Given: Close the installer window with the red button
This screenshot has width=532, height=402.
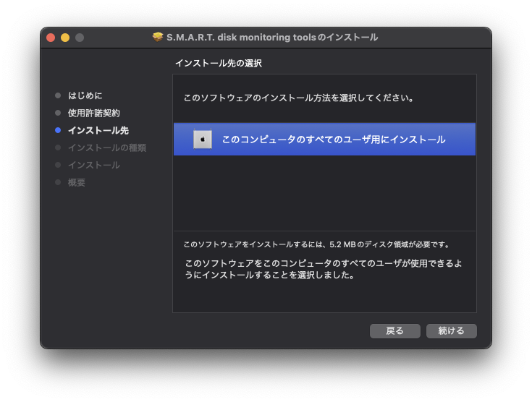Looking at the screenshot, I should point(51,38).
